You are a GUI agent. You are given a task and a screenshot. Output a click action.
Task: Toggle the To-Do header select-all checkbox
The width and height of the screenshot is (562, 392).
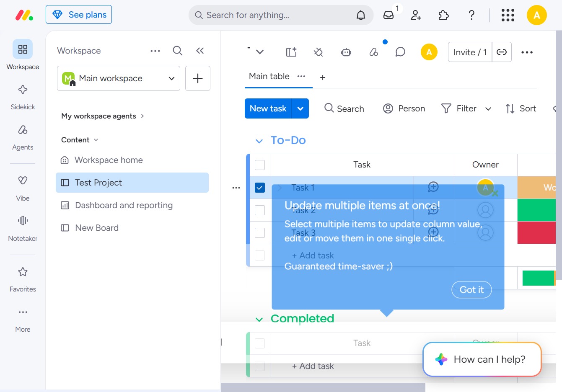pos(260,165)
